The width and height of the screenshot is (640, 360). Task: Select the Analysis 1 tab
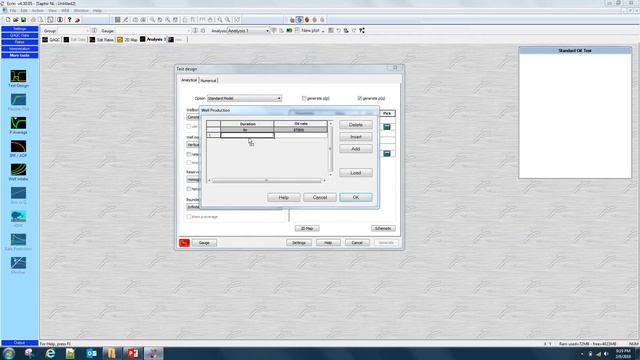click(x=152, y=39)
